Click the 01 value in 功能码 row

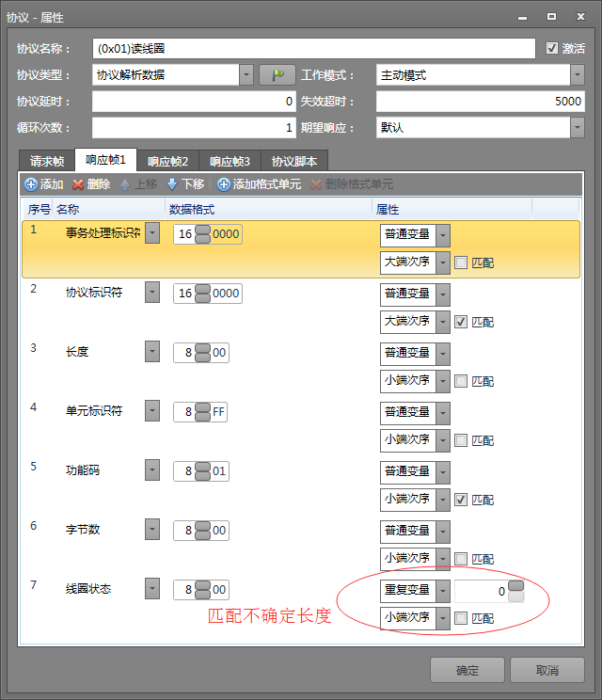click(218, 471)
